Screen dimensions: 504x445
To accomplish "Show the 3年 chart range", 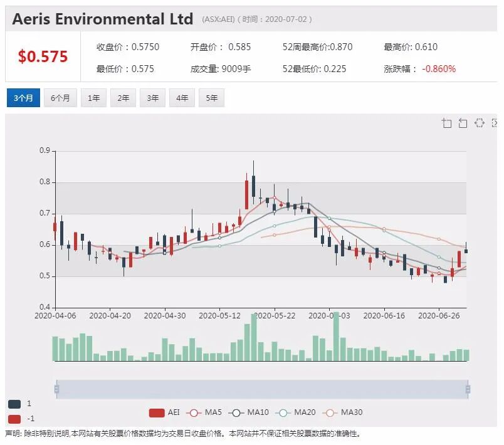I will point(153,98).
